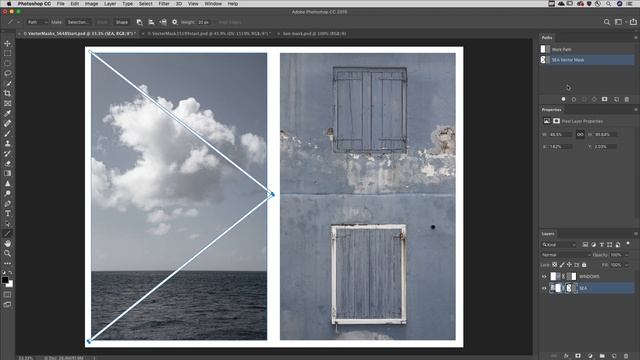Image resolution: width=640 pixels, height=360 pixels.
Task: Select the Horizontal Type tool
Action: (x=7, y=213)
